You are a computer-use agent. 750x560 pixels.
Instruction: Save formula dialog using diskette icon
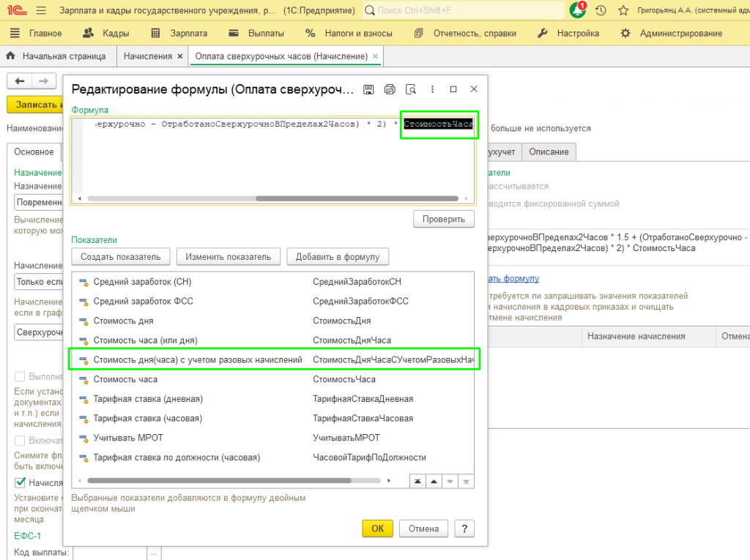pos(368,89)
